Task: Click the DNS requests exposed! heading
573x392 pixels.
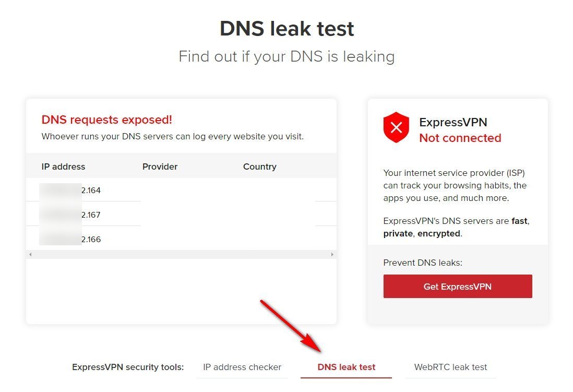Action: pyautogui.click(x=106, y=120)
